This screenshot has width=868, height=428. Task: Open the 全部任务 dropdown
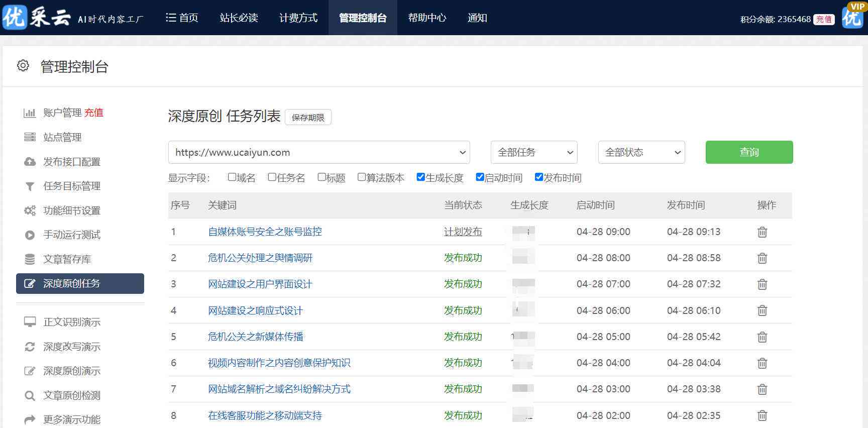tap(534, 152)
